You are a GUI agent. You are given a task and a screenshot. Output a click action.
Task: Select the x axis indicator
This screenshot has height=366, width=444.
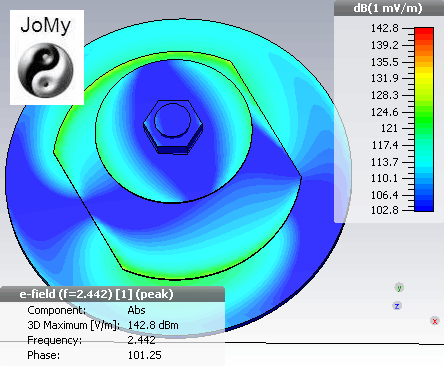click(435, 321)
